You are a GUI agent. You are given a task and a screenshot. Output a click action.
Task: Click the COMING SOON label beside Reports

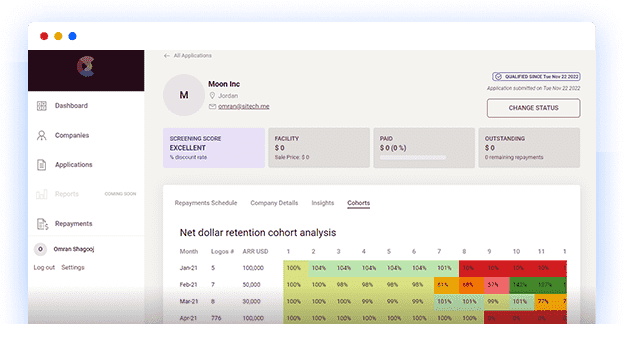pyautogui.click(x=120, y=194)
